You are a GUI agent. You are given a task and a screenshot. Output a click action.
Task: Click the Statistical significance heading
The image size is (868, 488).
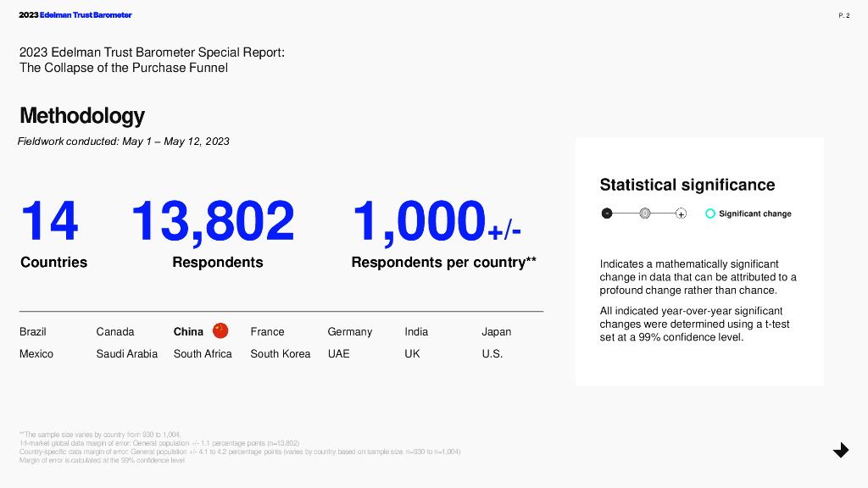coord(687,185)
